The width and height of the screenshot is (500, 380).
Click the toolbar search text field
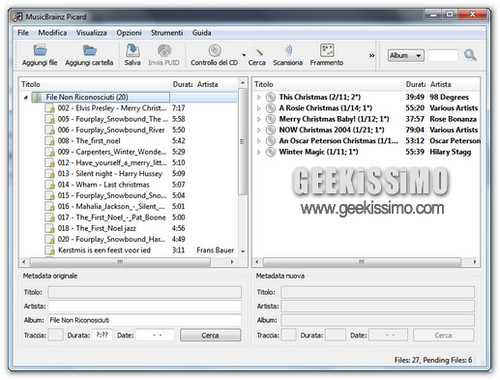[x=443, y=55]
